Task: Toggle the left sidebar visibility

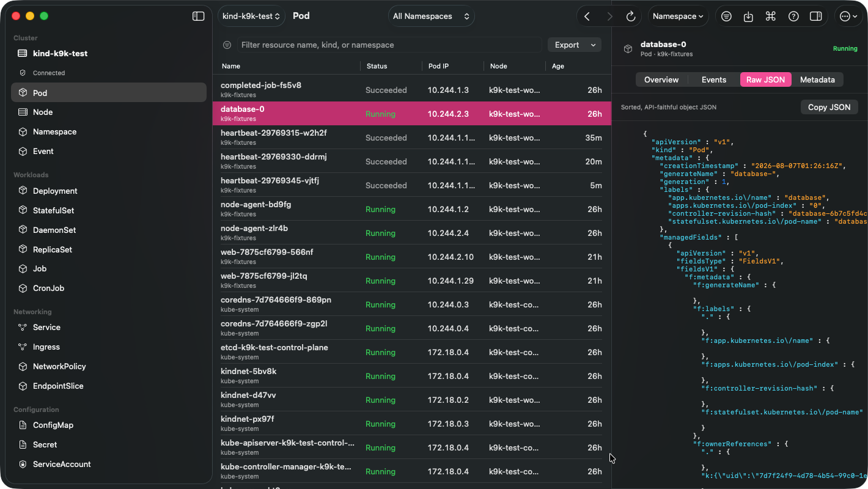Action: (x=198, y=17)
